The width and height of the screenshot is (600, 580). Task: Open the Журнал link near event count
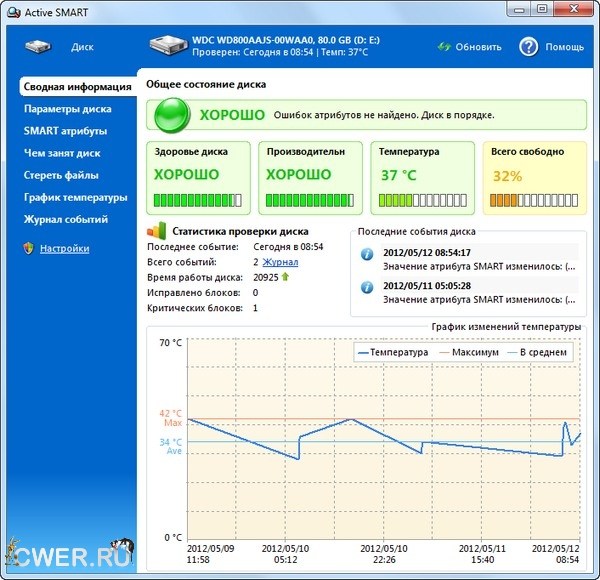click(x=280, y=262)
